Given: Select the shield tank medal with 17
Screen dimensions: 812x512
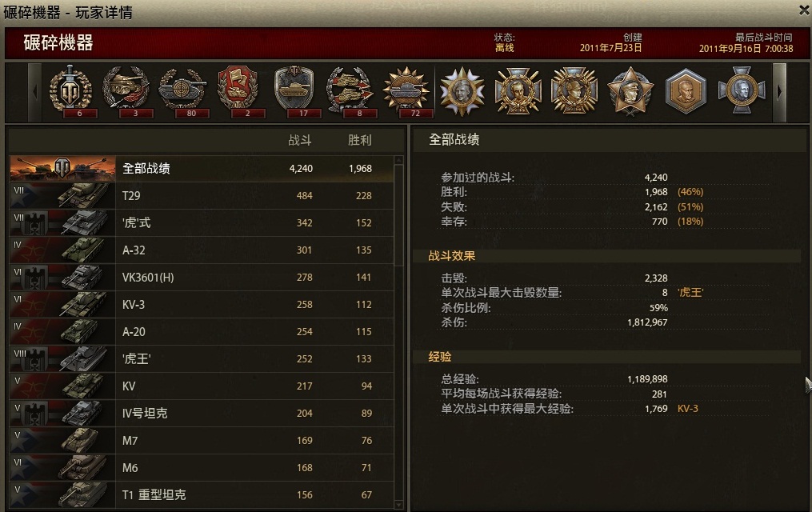Looking at the screenshot, I should (294, 92).
